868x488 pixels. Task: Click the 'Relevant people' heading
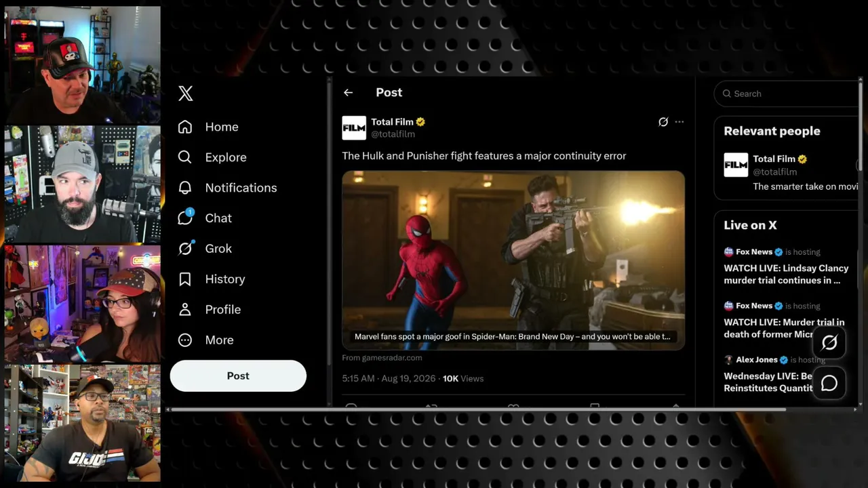772,131
